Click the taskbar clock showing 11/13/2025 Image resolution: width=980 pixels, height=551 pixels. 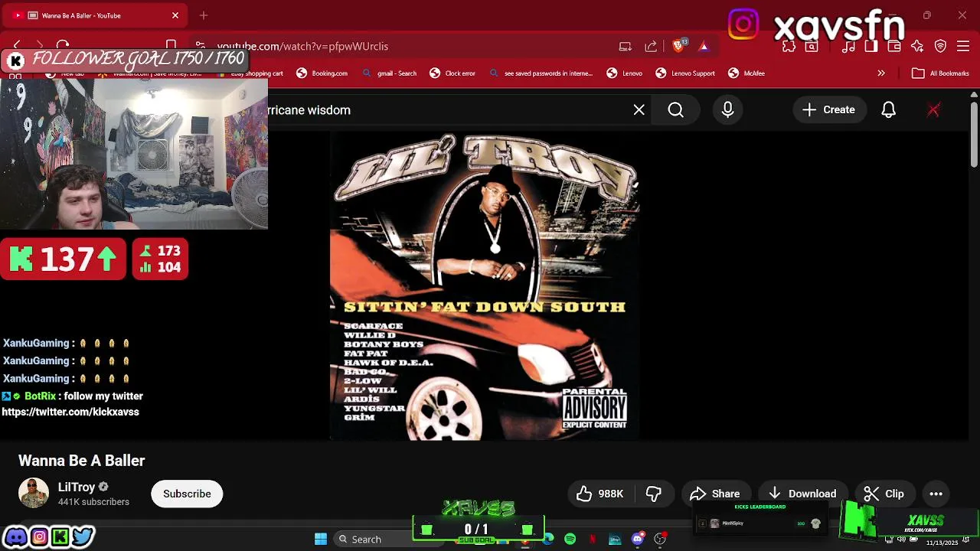(x=942, y=542)
